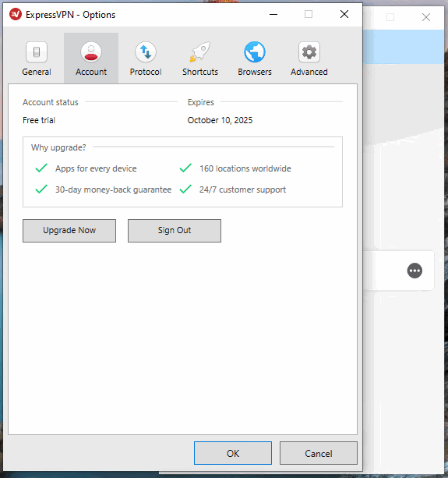448x478 pixels.
Task: Click the three-dots more options button
Action: (x=414, y=271)
